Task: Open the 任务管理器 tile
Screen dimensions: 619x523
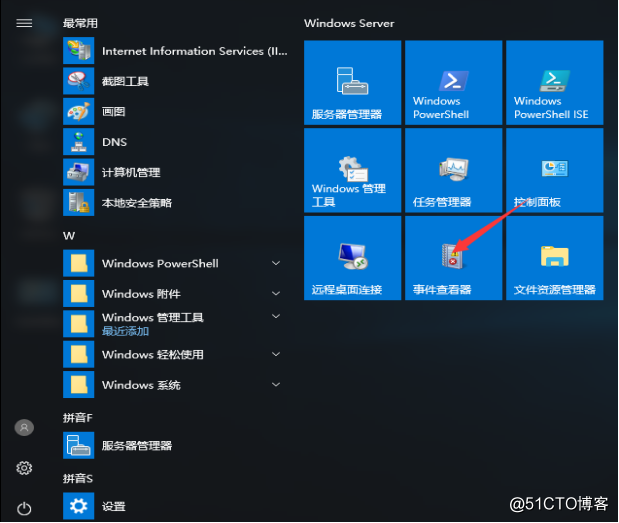Action: click(x=454, y=170)
